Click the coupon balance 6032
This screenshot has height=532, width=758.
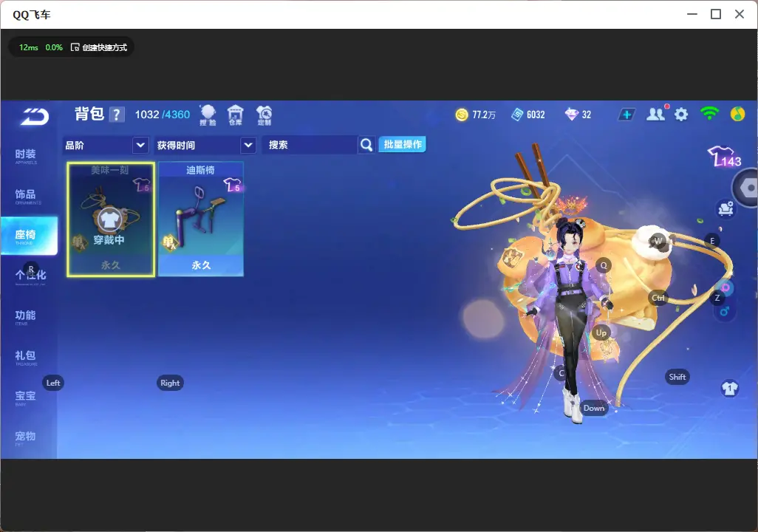[x=528, y=115]
